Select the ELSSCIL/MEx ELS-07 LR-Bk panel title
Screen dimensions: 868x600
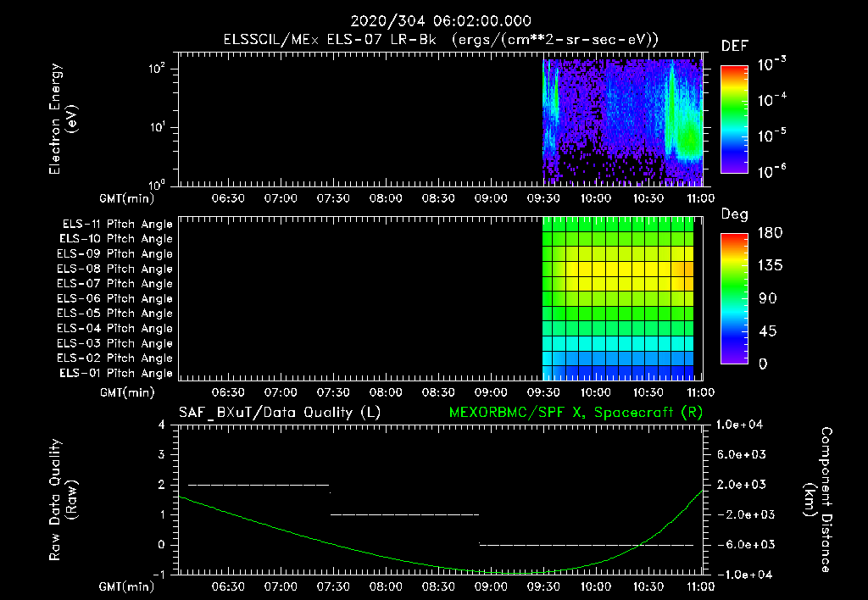[x=441, y=40]
